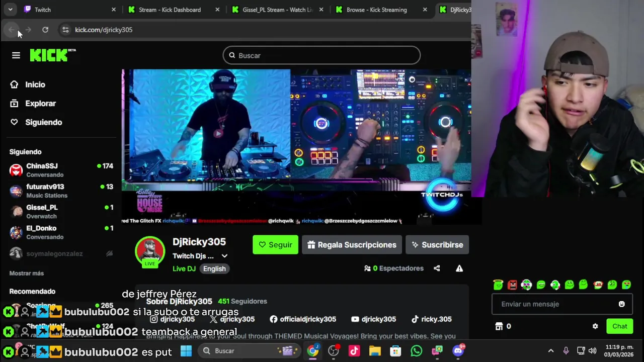Open chat settings gear icon

pyautogui.click(x=595, y=326)
